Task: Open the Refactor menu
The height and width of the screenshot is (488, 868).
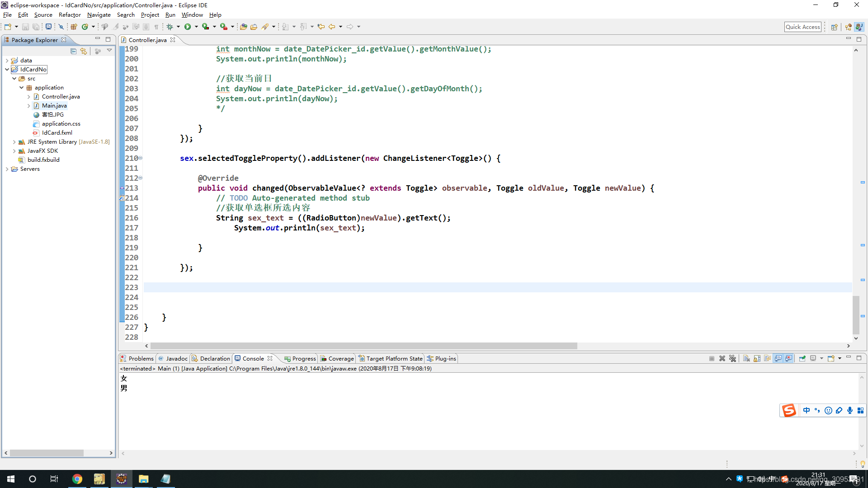Action: tap(70, 15)
